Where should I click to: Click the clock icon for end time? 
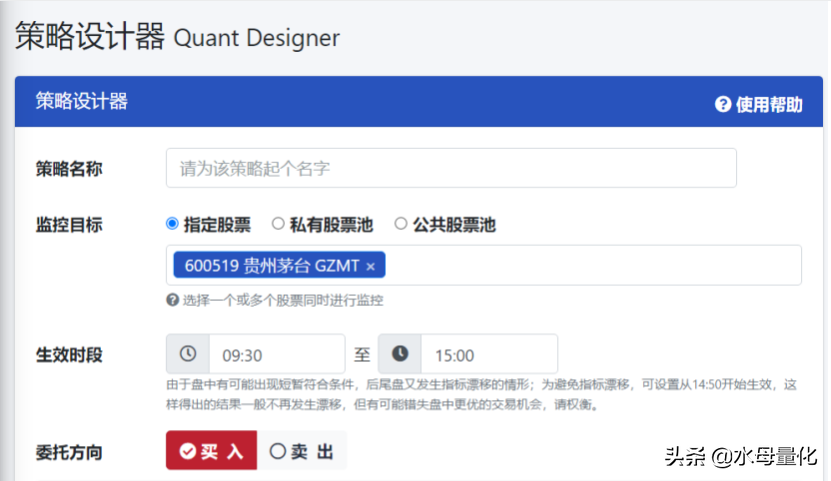tap(400, 354)
